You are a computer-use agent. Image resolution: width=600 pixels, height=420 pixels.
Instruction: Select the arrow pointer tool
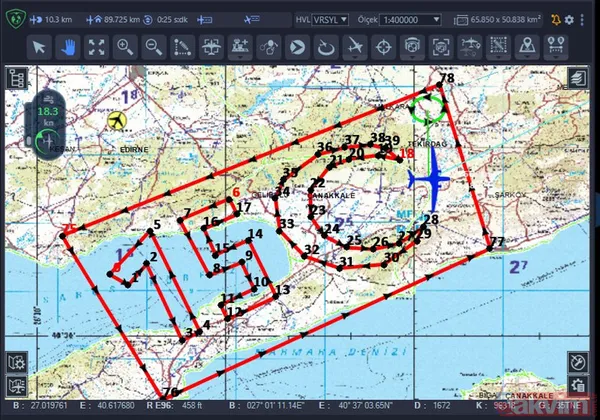tap(38, 46)
